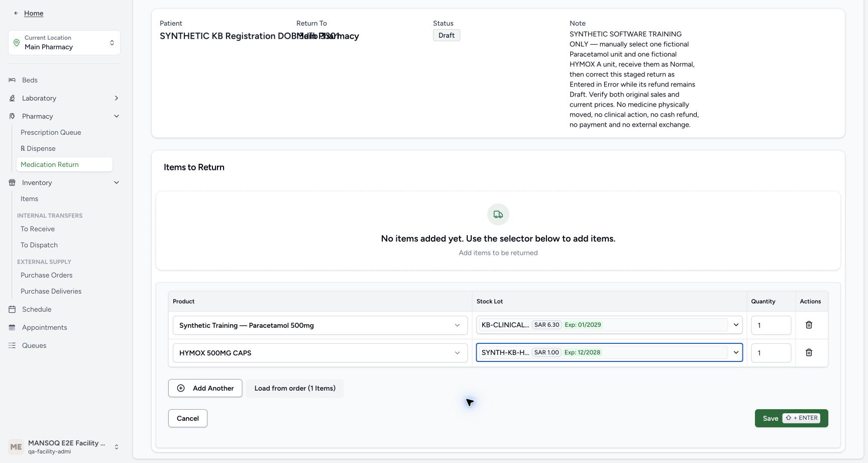Open To Dispatch transfers
Screen dimensions: 868x463
pos(39,245)
